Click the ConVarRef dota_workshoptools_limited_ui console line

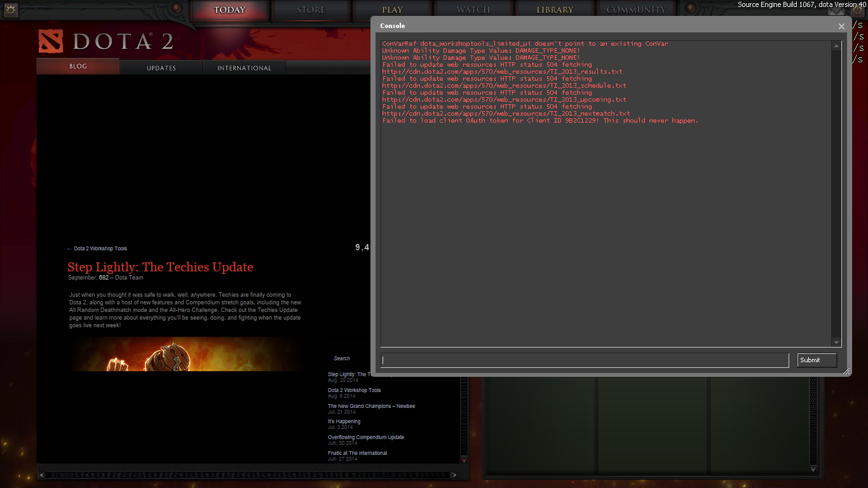pyautogui.click(x=525, y=44)
